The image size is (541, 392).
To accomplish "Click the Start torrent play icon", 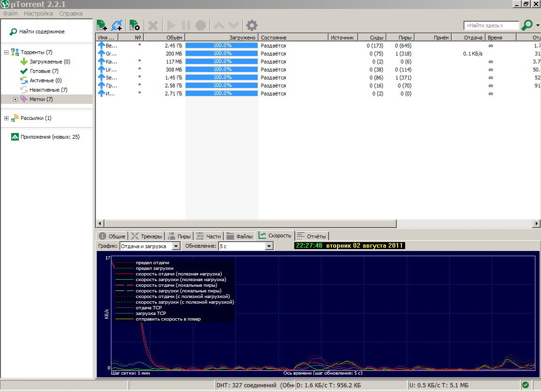I will 171,25.
